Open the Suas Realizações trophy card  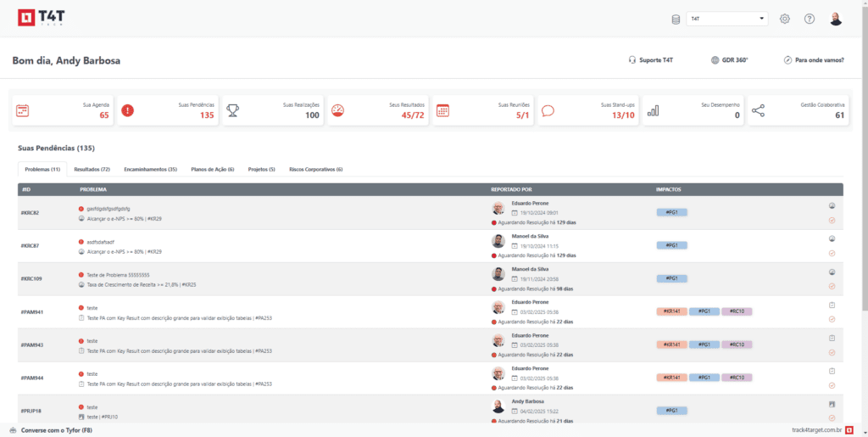coord(271,110)
